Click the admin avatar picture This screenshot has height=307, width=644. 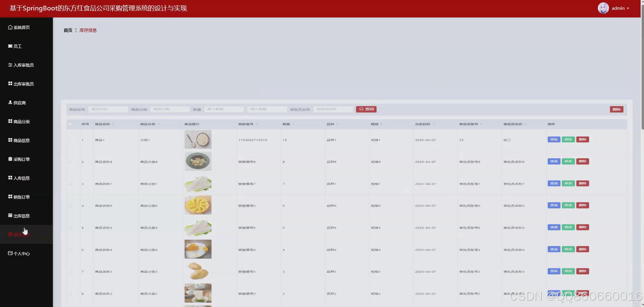tap(603, 8)
